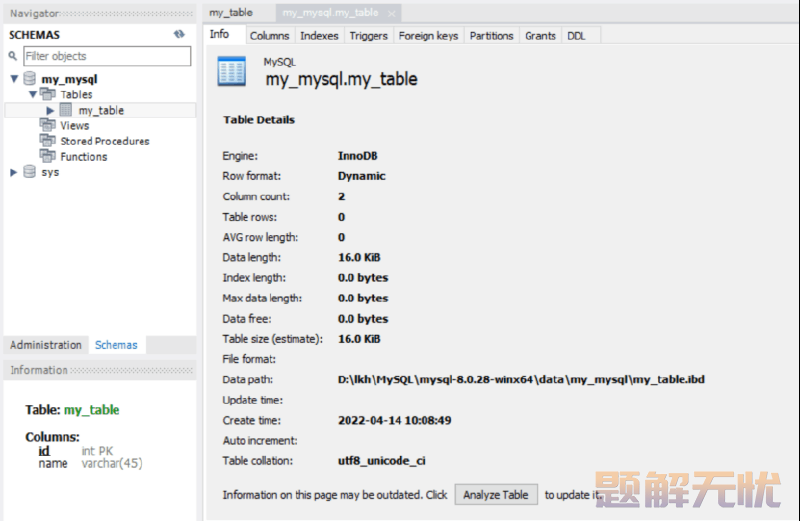This screenshot has height=521, width=800.
Task: Click the Table size estimate 16.0 KiB value
Action: coord(359,339)
